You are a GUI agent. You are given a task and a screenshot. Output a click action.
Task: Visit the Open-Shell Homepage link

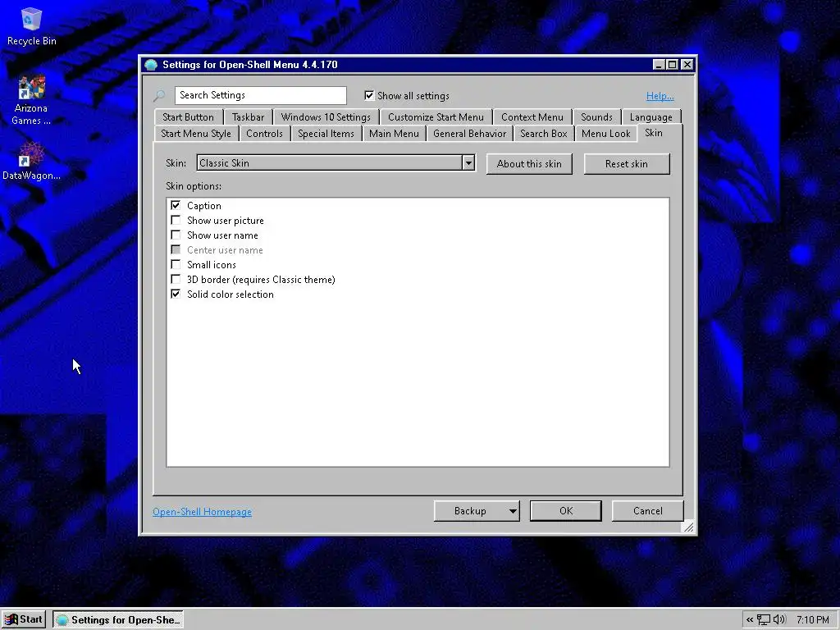202,512
